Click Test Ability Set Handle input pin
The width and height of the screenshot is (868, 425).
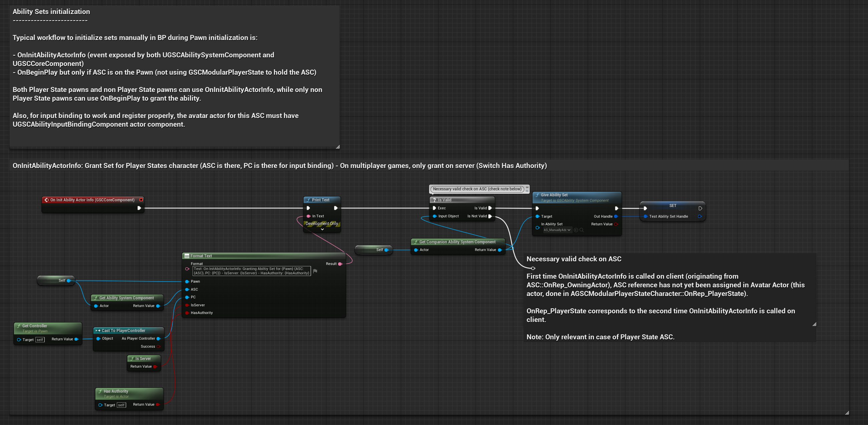(645, 216)
